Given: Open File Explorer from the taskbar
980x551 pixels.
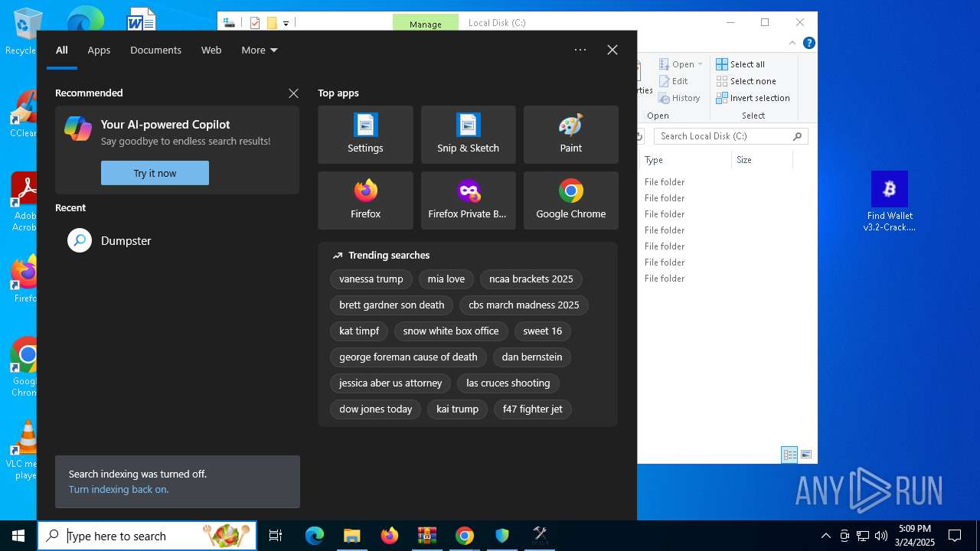Looking at the screenshot, I should coord(351,536).
